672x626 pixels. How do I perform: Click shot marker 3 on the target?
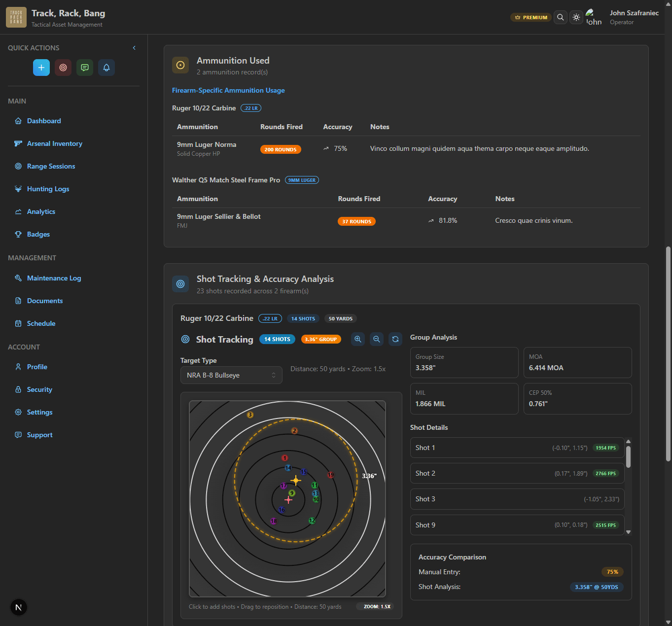[250, 415]
